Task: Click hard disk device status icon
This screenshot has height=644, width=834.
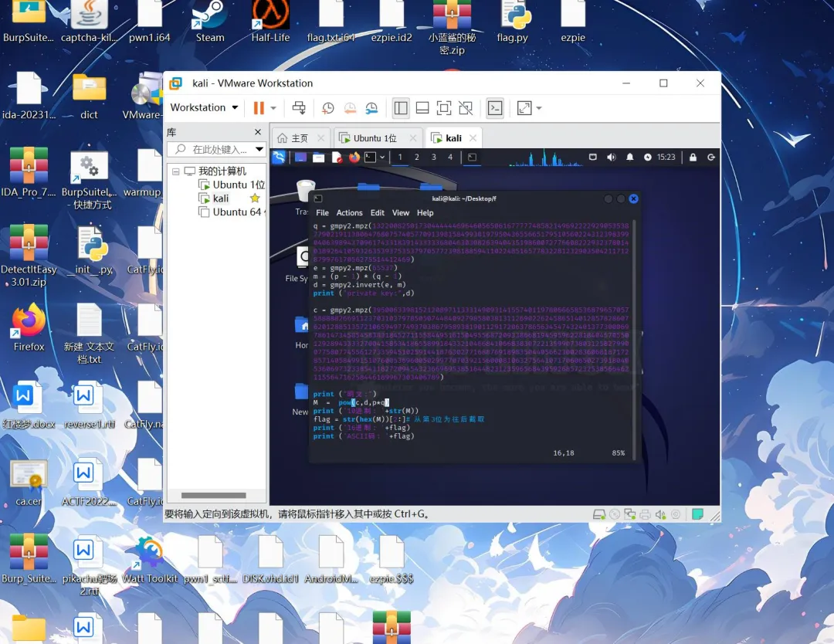Action: 599,514
